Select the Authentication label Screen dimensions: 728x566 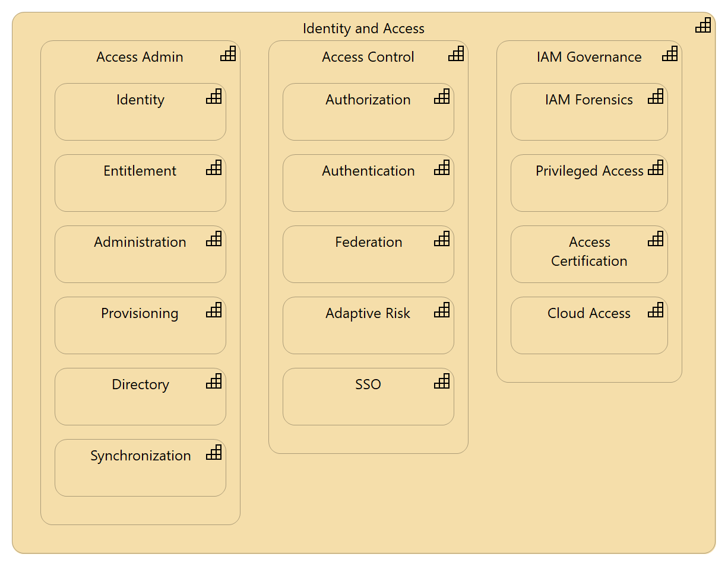click(x=368, y=171)
